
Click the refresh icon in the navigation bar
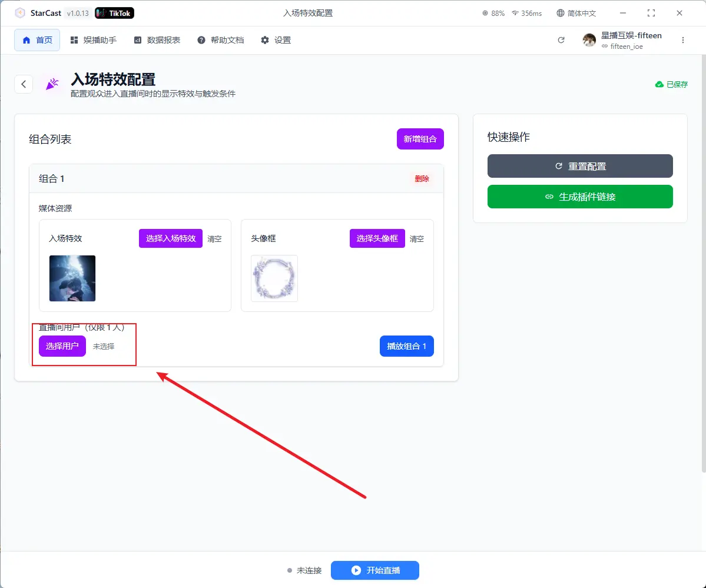pos(561,40)
